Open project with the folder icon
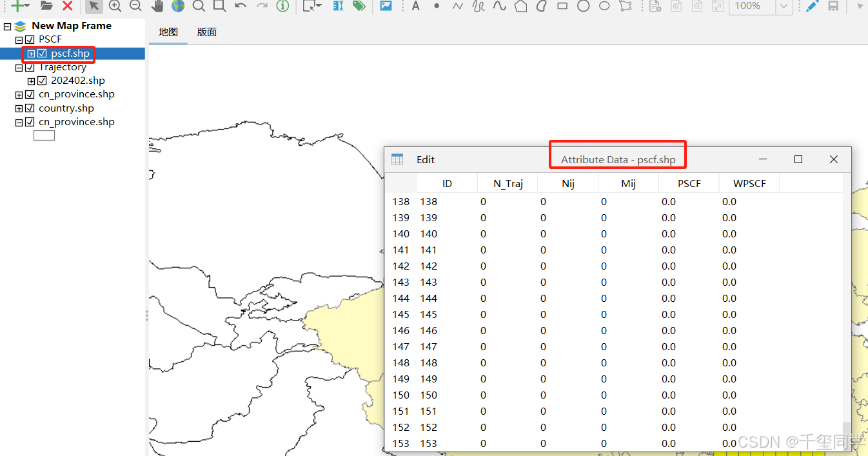The image size is (868, 456). [x=46, y=6]
